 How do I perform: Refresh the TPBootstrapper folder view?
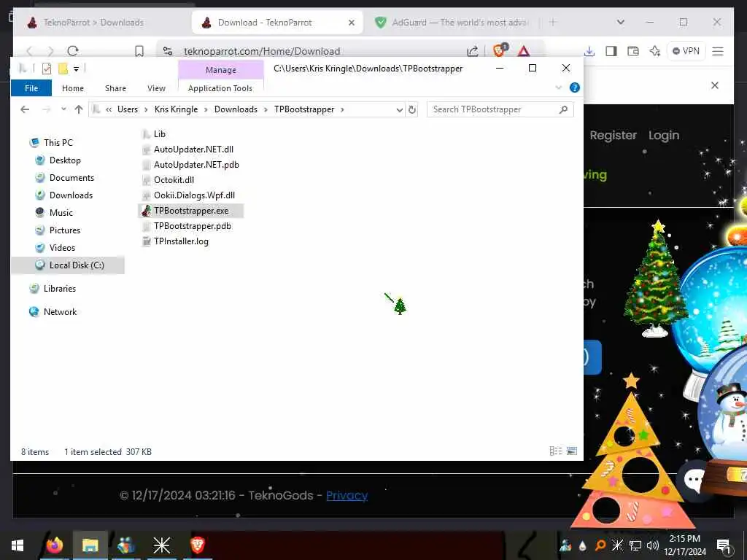pos(412,109)
